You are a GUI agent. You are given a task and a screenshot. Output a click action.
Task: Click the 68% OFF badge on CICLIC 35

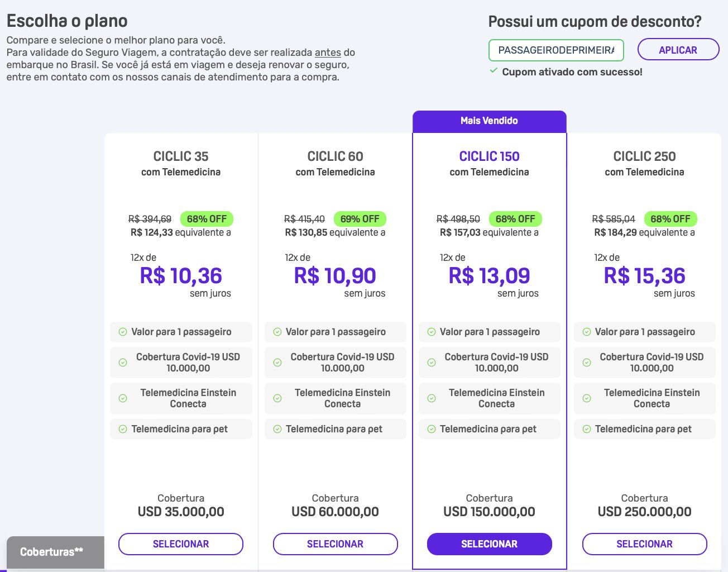tap(207, 219)
